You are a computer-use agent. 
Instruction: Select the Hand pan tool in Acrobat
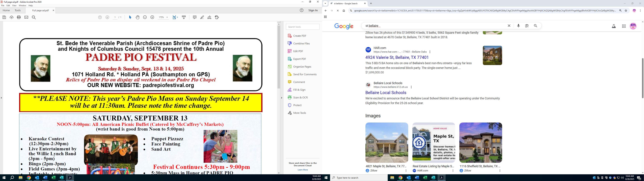tap(138, 17)
